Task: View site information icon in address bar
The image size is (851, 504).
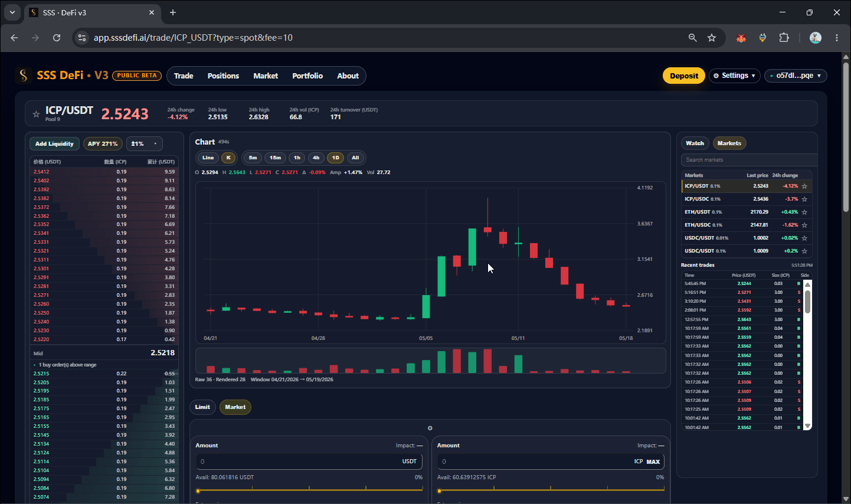Action: 82,38
